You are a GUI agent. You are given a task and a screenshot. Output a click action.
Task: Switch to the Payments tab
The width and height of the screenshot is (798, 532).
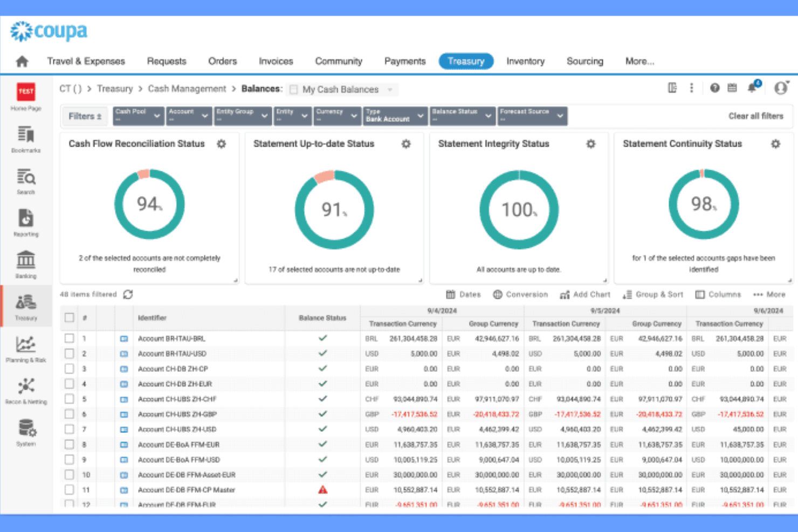[x=405, y=61]
